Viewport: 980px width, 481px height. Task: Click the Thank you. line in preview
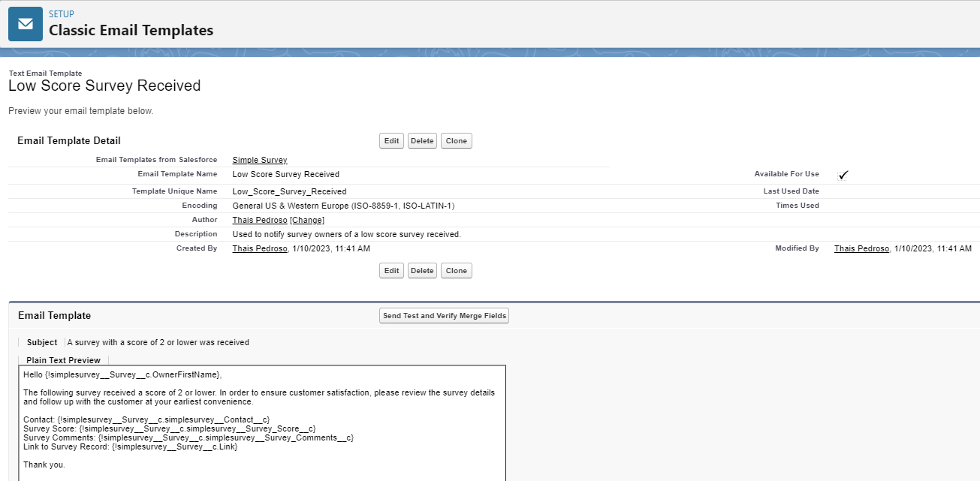click(x=44, y=464)
